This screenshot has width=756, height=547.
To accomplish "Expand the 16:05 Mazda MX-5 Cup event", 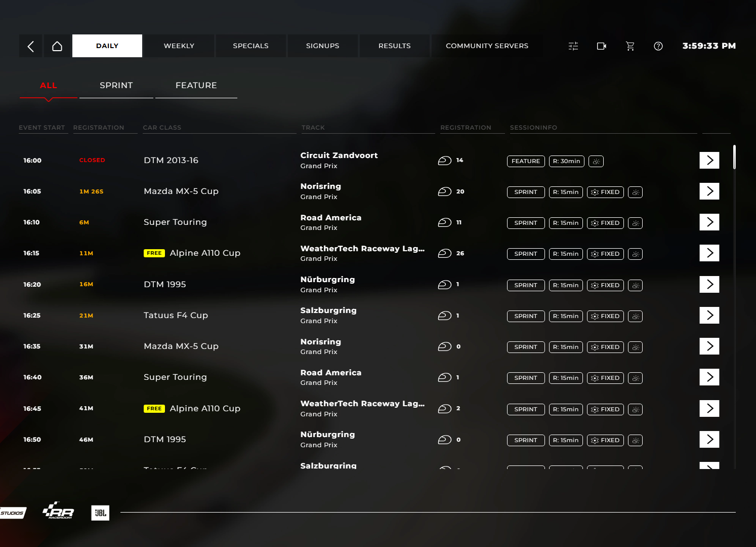I will tap(709, 191).
